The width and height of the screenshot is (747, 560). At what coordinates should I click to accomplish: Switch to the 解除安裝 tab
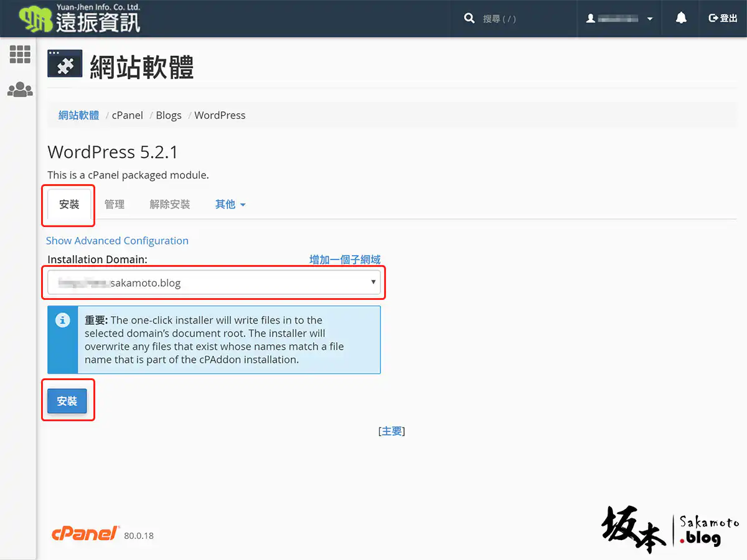169,204
